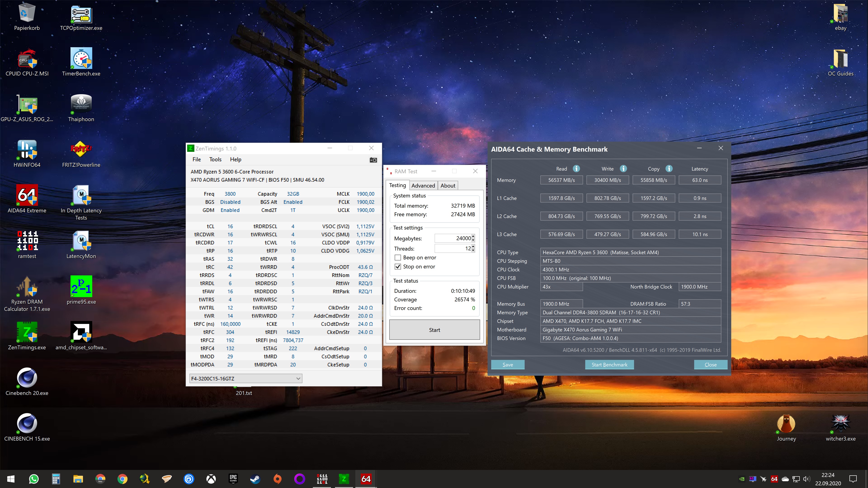
Task: Click Save in AIDA64 benchmark window
Action: tap(508, 365)
